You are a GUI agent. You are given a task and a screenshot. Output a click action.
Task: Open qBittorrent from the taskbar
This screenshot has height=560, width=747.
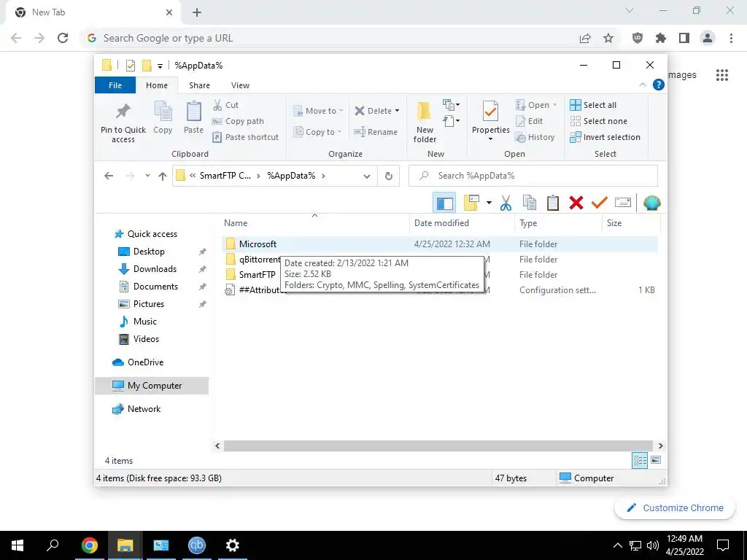(x=197, y=545)
